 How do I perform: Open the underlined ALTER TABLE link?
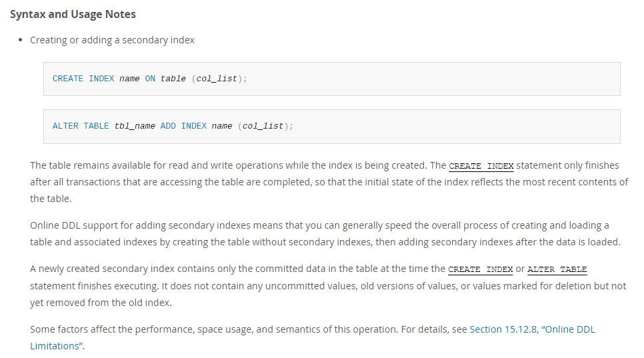(x=557, y=269)
